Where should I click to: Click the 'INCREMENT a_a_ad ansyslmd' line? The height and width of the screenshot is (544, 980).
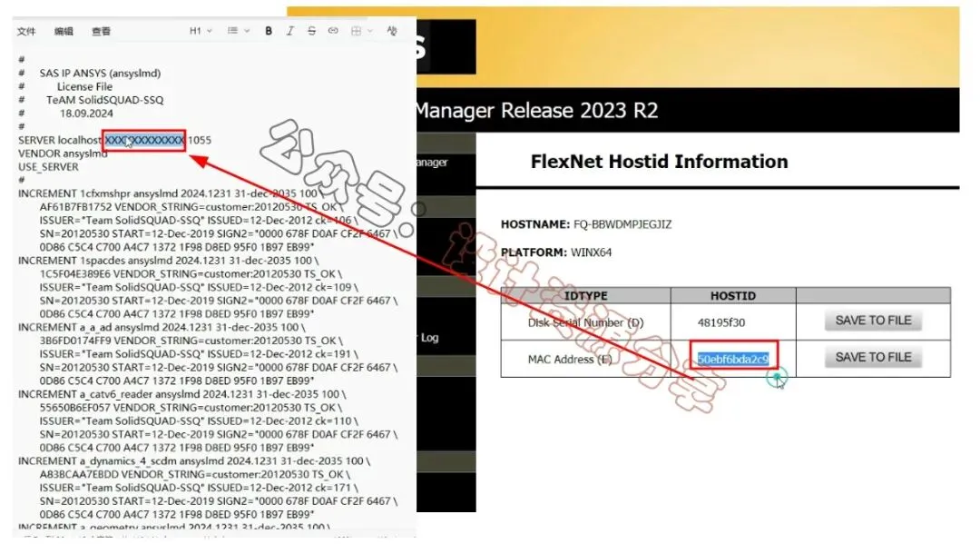coord(162,327)
